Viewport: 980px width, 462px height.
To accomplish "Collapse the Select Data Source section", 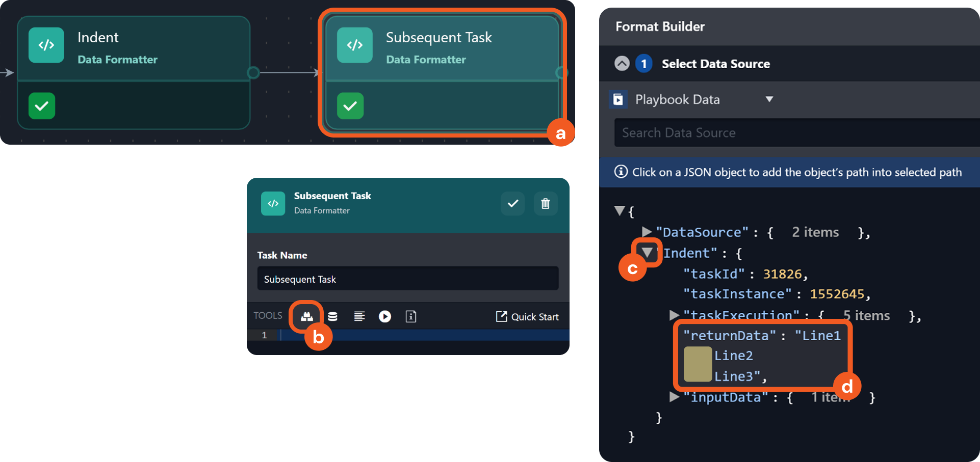I will click(622, 64).
